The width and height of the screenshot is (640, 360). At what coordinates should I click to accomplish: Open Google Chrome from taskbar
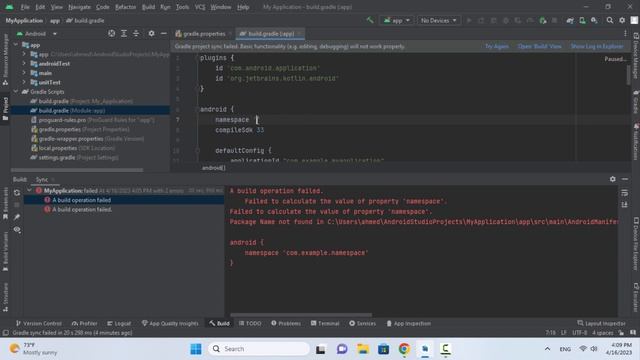[x=404, y=349]
